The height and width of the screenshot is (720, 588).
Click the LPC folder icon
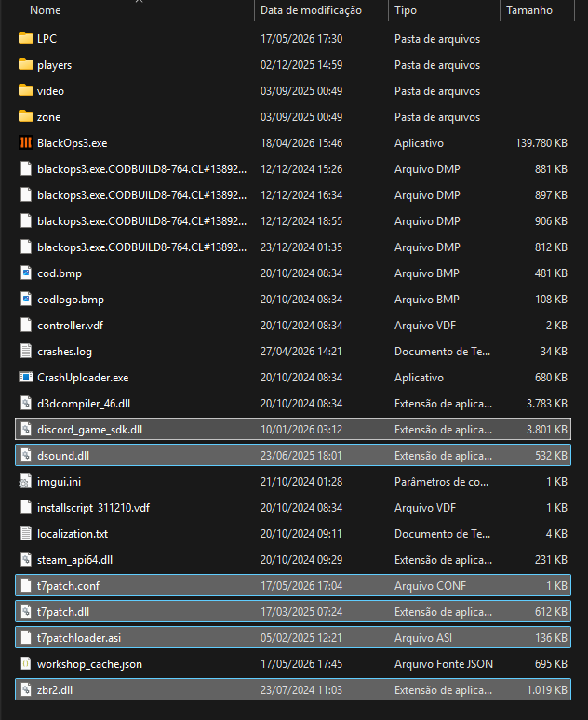26,38
